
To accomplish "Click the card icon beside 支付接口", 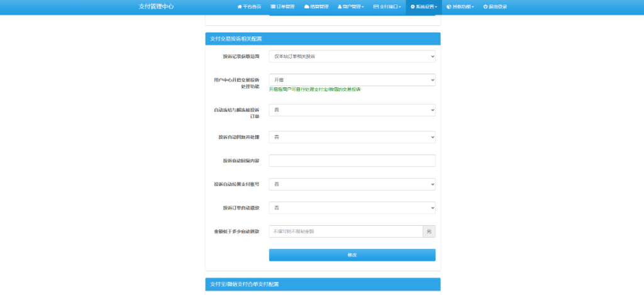I will 375,6.
